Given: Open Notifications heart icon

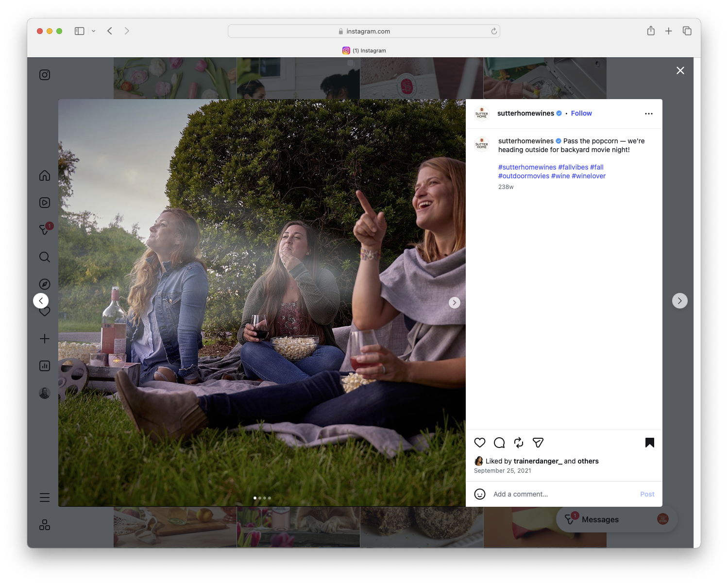Looking at the screenshot, I should pyautogui.click(x=44, y=311).
